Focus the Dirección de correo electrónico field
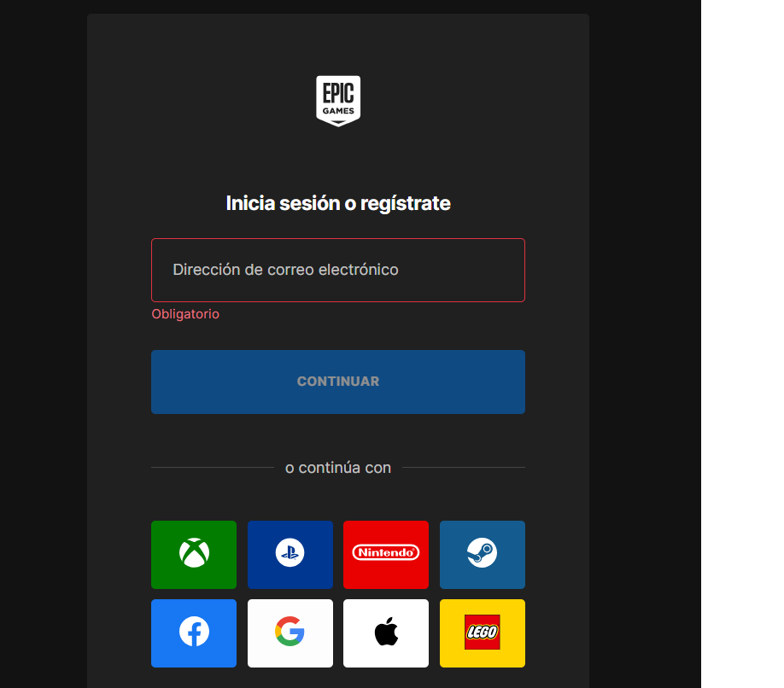This screenshot has height=688, width=784. pos(338,270)
